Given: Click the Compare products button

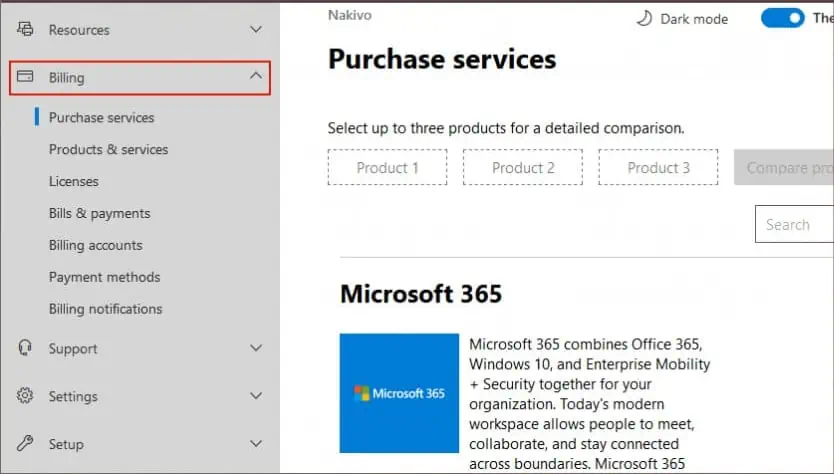Looking at the screenshot, I should tap(784, 168).
